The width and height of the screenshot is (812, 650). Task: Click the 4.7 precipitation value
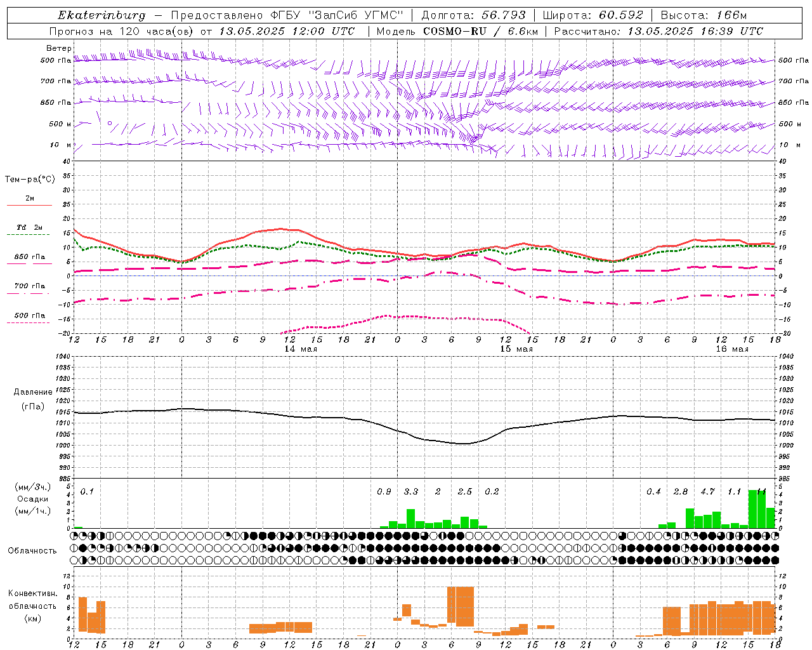707,492
